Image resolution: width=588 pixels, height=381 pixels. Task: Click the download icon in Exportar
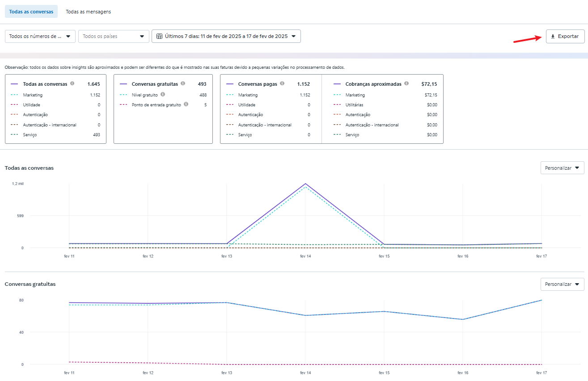tap(553, 36)
